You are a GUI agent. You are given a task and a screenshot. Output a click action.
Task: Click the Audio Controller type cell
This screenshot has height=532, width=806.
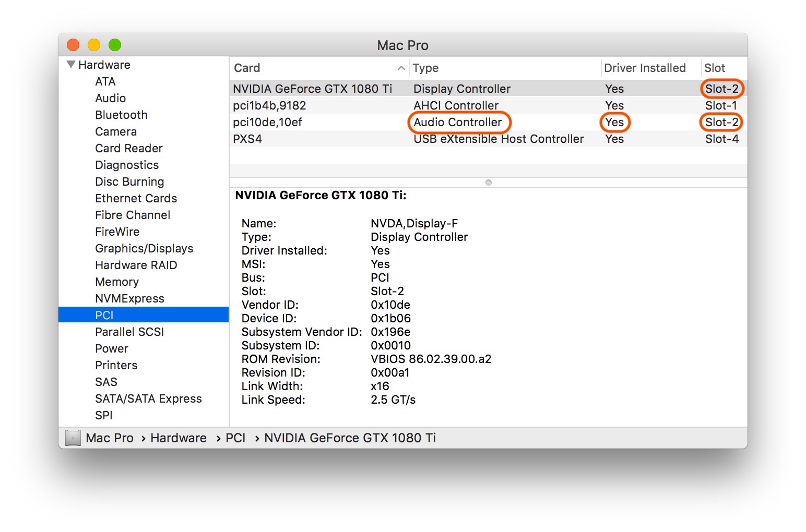[458, 122]
